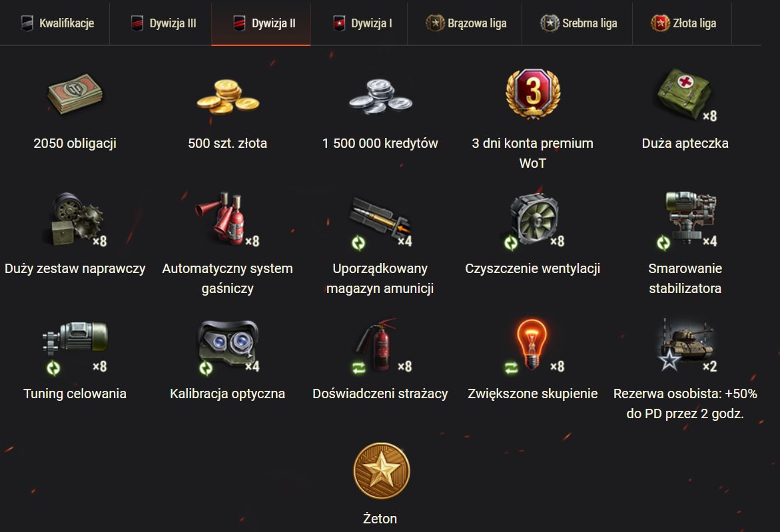
Task: Open the Kwalifikacje tab
Action: pyautogui.click(x=57, y=23)
